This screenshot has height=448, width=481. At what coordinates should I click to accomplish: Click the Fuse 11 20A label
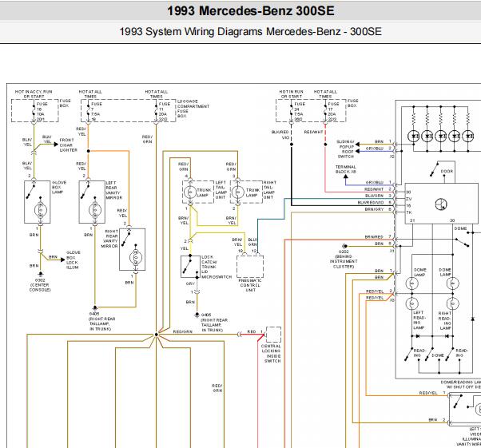point(164,111)
